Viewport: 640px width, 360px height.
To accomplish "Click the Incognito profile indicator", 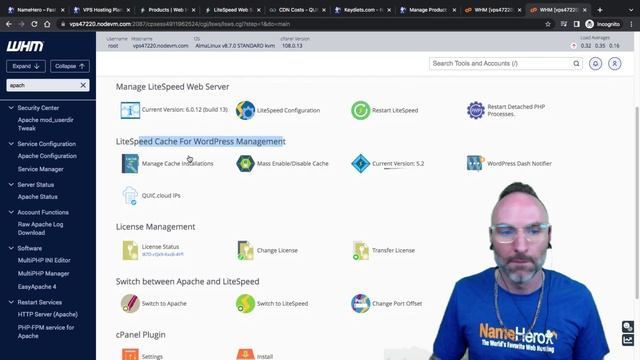I will click(x=603, y=24).
